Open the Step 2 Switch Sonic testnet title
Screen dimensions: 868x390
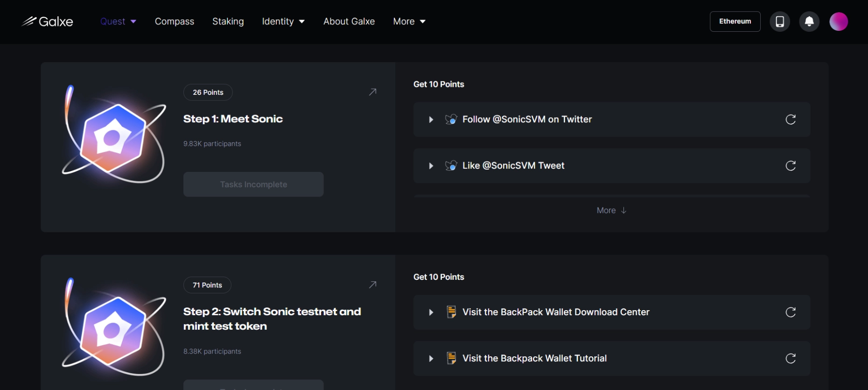point(272,319)
